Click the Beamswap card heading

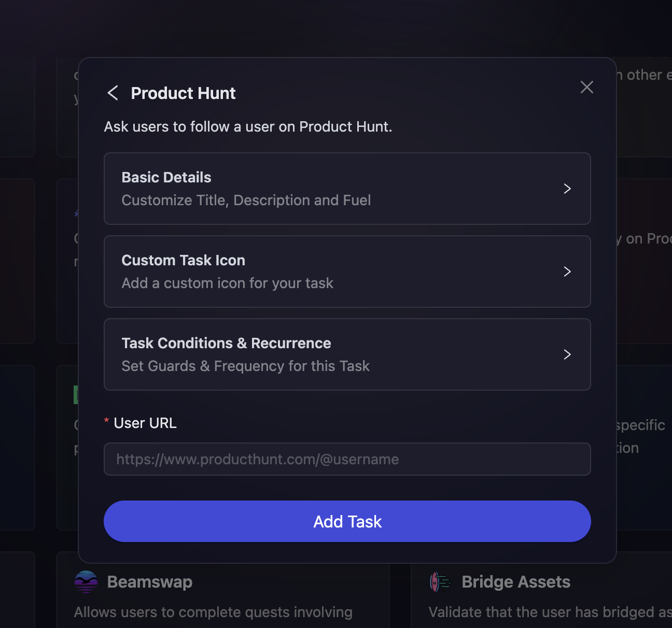click(150, 582)
